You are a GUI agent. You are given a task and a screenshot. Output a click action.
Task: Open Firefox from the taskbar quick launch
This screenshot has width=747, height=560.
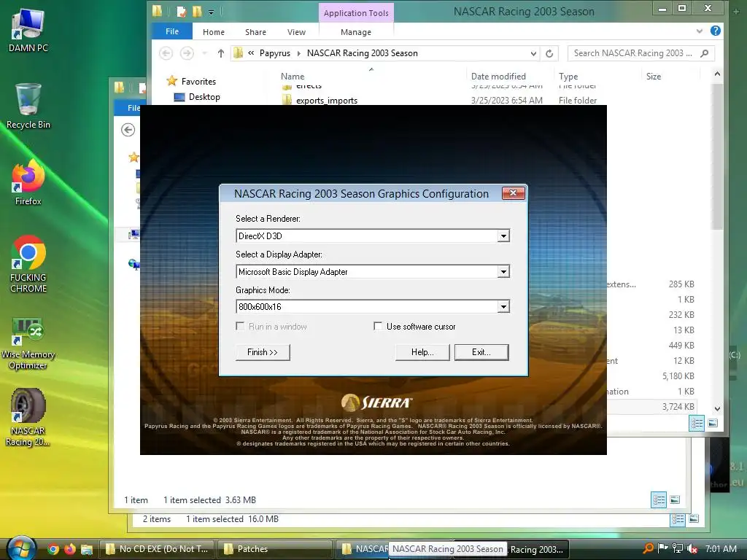[x=70, y=549]
